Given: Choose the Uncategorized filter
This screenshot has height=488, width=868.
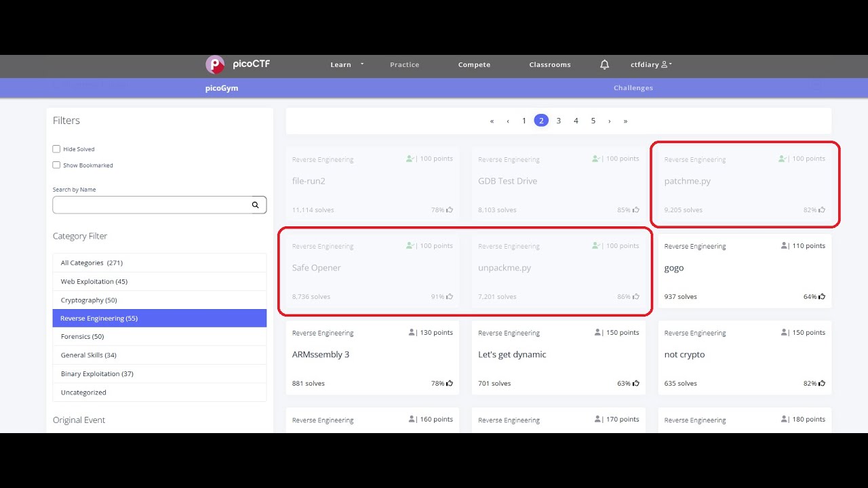Looking at the screenshot, I should pyautogui.click(x=159, y=392).
